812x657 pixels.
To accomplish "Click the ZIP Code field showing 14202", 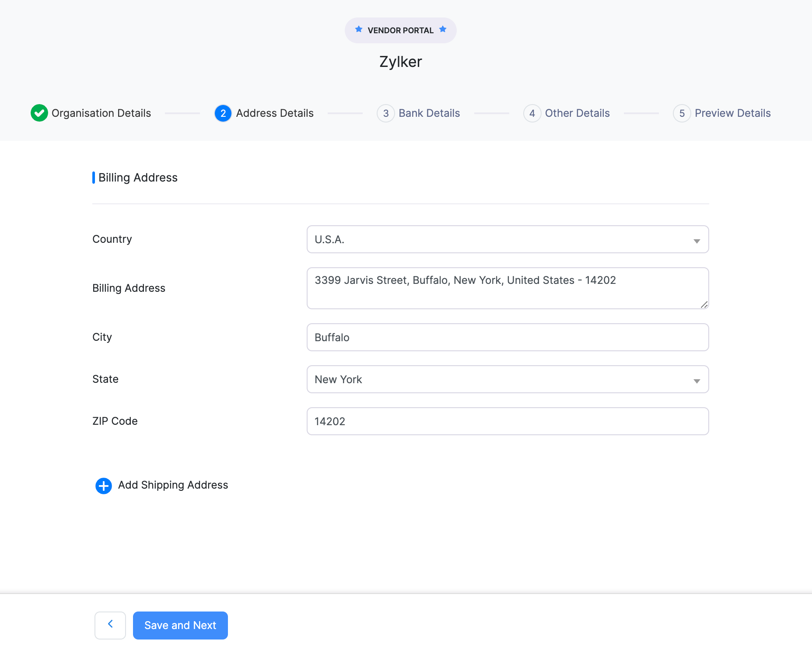I will (507, 421).
